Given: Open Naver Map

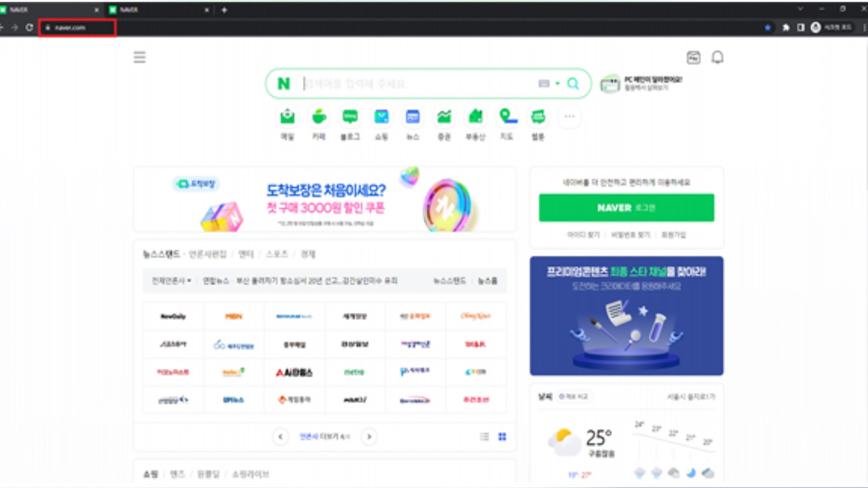Looking at the screenshot, I should click(x=507, y=117).
